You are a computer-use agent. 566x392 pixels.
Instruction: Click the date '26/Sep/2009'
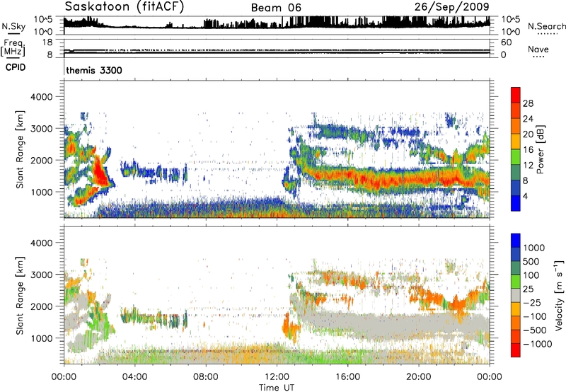pos(451,7)
